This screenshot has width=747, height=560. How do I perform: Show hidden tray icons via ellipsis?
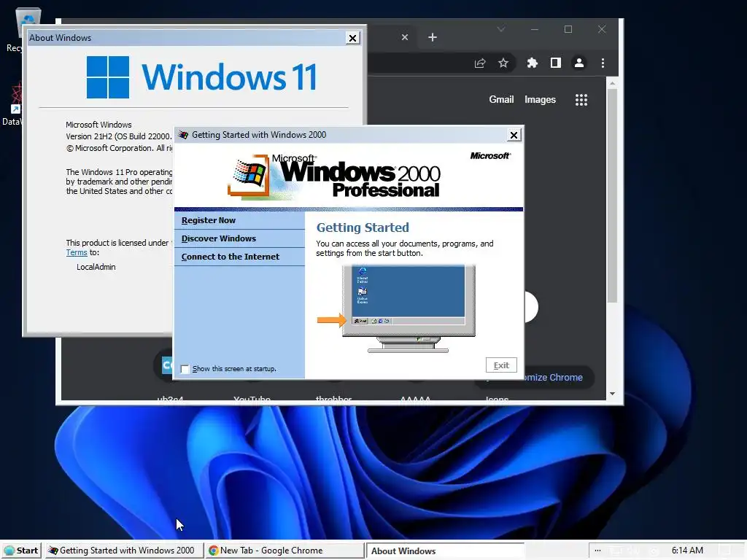(597, 551)
